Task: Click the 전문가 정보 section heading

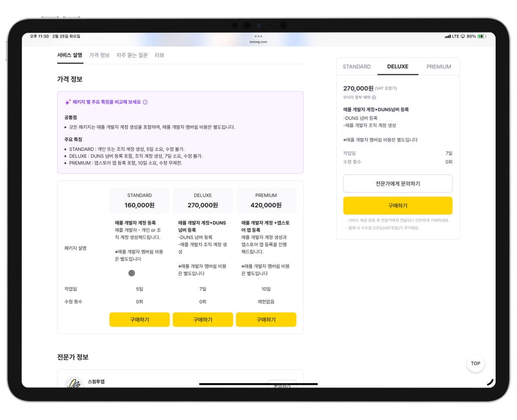Action: (x=73, y=357)
